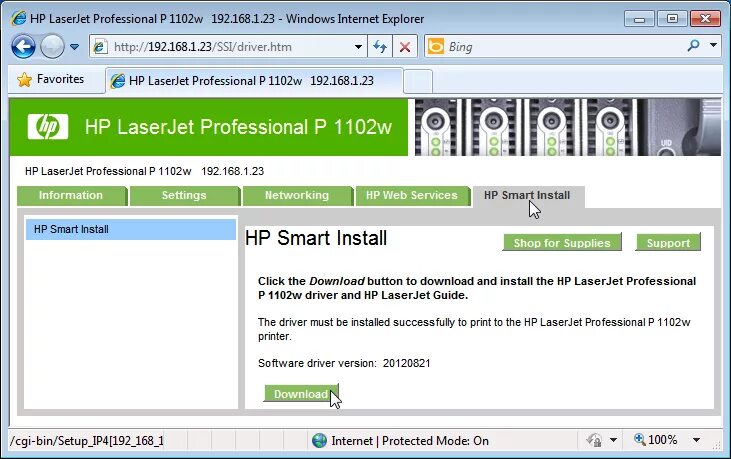731x459 pixels.
Task: Click the HP logo in the banner
Action: pyautogui.click(x=48, y=127)
